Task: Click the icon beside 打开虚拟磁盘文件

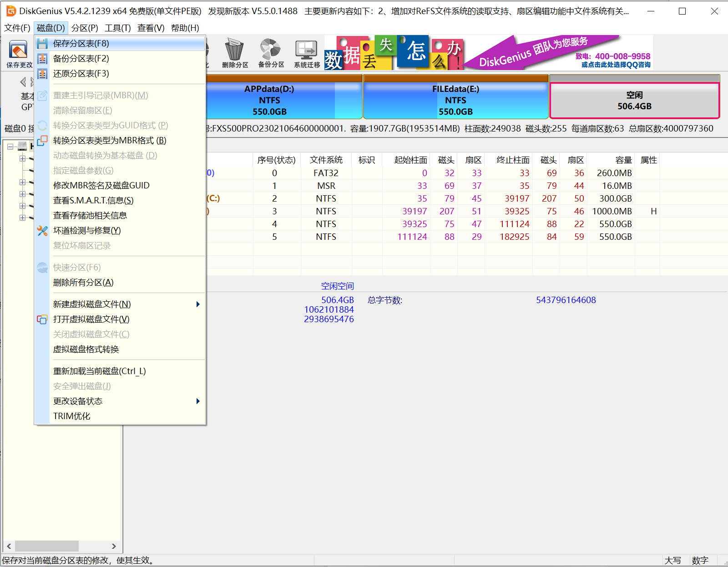Action: tap(42, 319)
